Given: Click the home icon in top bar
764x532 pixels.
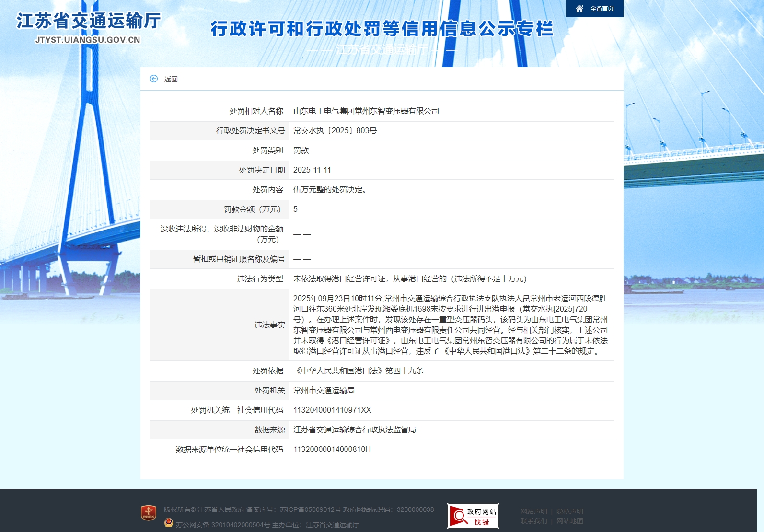Looking at the screenshot, I should point(579,9).
